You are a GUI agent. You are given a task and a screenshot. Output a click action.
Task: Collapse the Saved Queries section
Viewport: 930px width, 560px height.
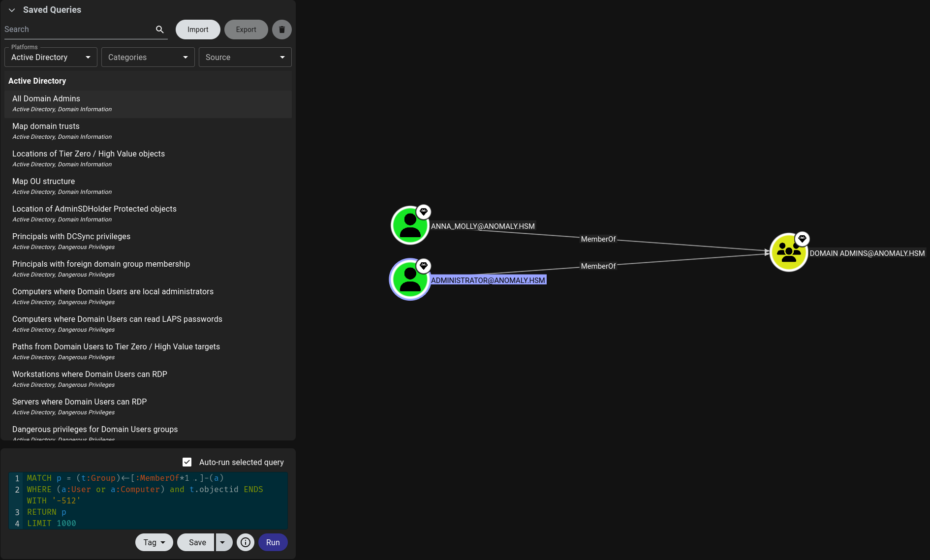pos(12,10)
